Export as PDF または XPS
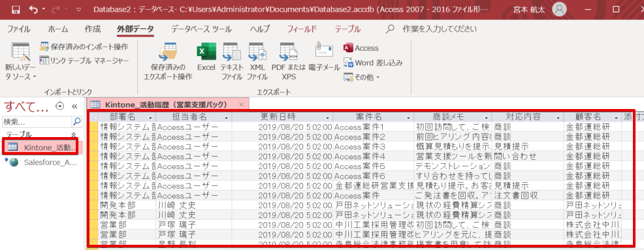The image size is (644, 250). pyautogui.click(x=289, y=61)
